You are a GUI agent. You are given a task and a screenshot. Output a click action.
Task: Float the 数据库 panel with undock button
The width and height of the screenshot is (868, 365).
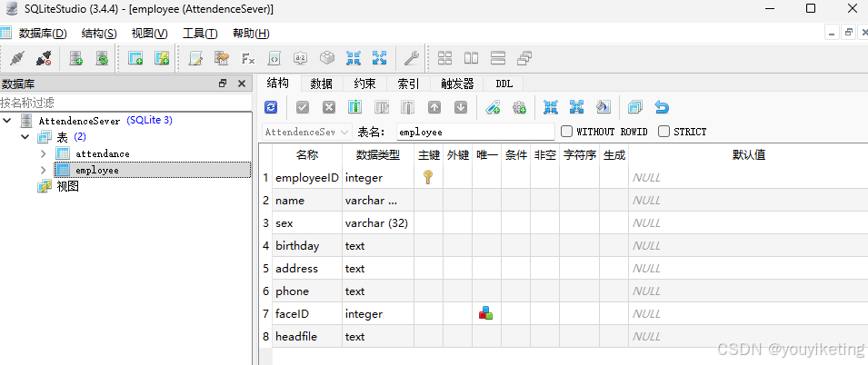click(223, 84)
